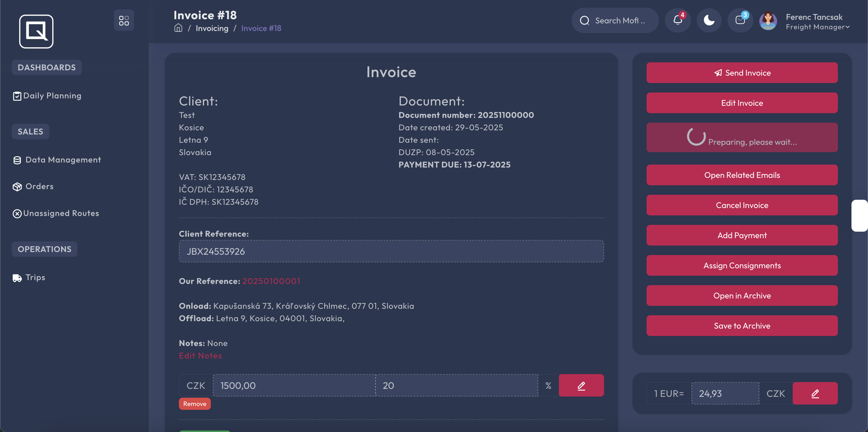Open Our Reference 20250100001 link
Viewport: 868px width, 432px height.
coord(271,281)
